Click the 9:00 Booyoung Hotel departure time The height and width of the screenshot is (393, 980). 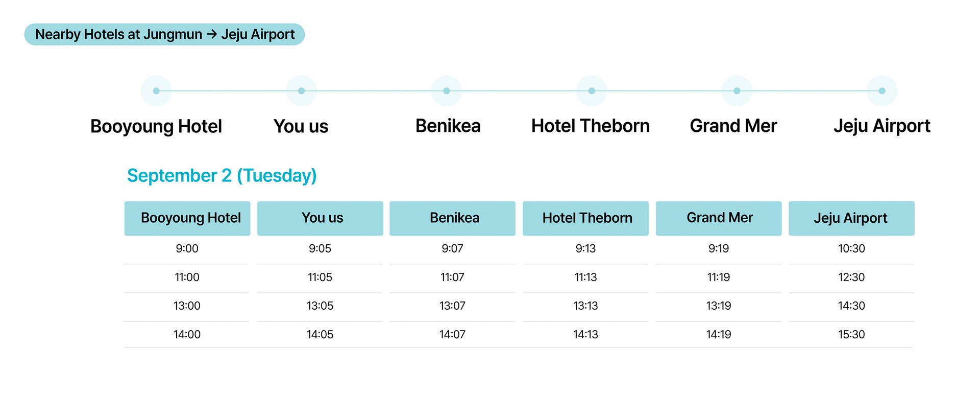(187, 249)
